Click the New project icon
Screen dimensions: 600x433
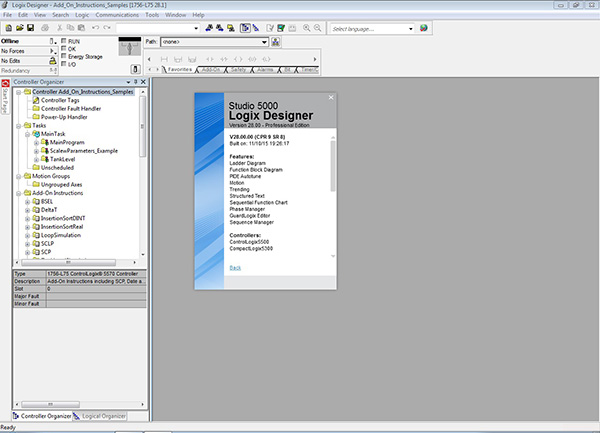tap(8, 28)
